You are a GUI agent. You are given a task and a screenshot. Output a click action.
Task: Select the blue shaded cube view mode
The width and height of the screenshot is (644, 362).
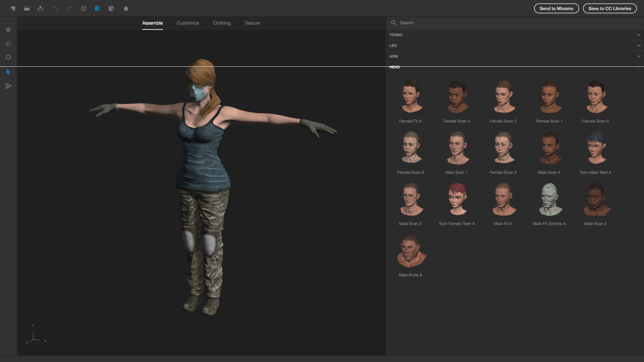coord(97,8)
